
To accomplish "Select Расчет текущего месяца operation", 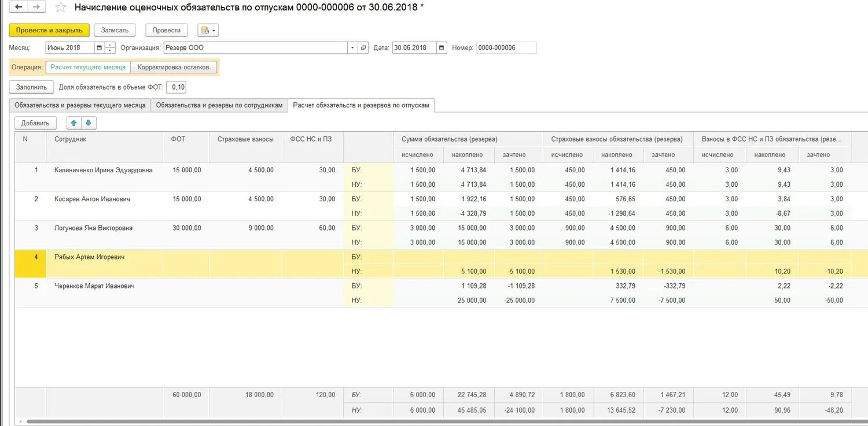I will [88, 67].
